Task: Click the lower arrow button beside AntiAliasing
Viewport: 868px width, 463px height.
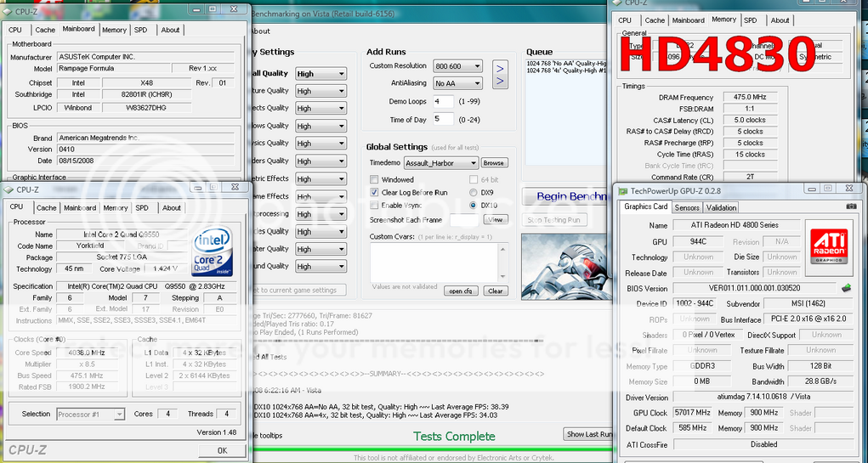Action: click(x=500, y=82)
